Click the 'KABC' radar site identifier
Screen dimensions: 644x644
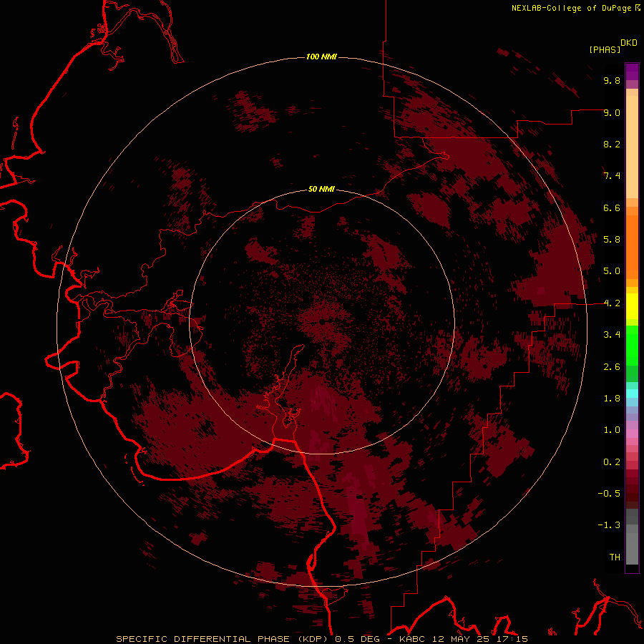(x=412, y=639)
